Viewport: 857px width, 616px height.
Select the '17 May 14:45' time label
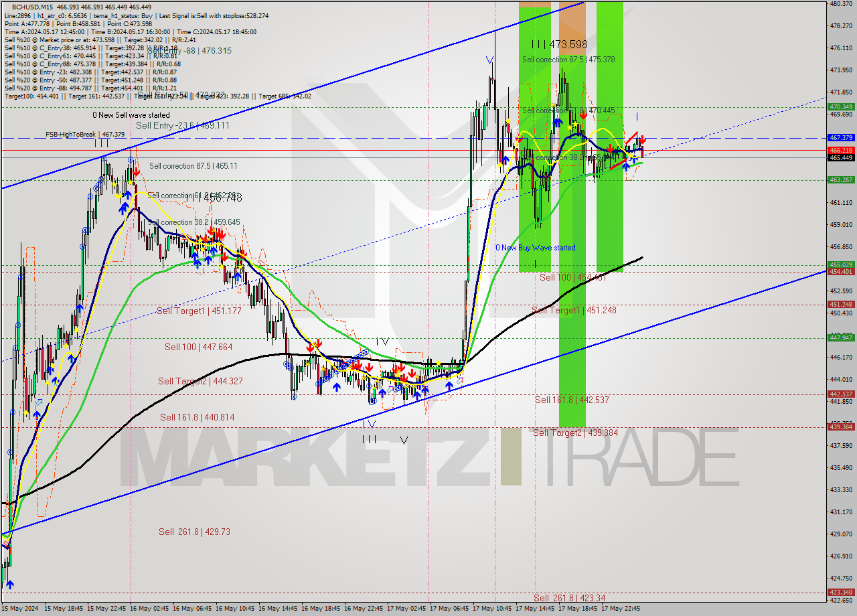(536, 609)
